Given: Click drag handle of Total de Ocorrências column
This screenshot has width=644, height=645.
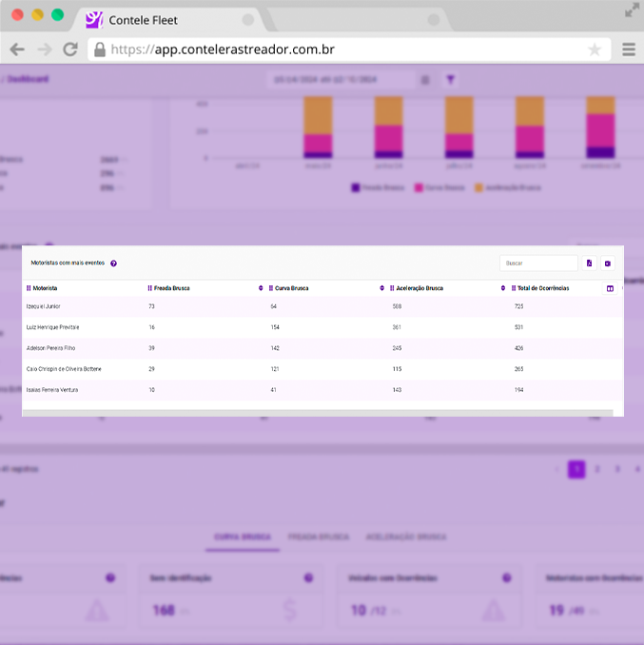Looking at the screenshot, I should [514, 288].
